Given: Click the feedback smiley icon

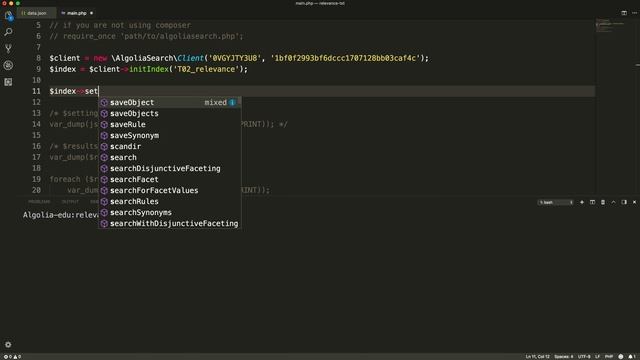Looking at the screenshot, I should click(x=621, y=357).
